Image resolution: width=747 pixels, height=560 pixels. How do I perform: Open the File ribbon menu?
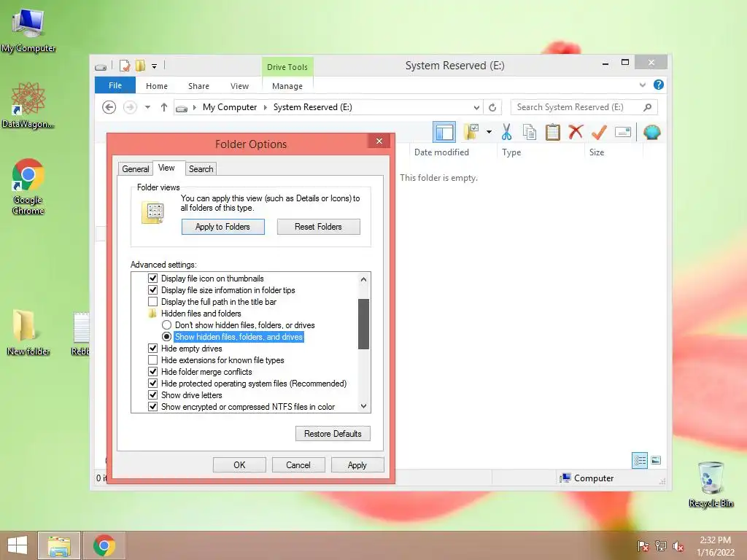pos(115,85)
